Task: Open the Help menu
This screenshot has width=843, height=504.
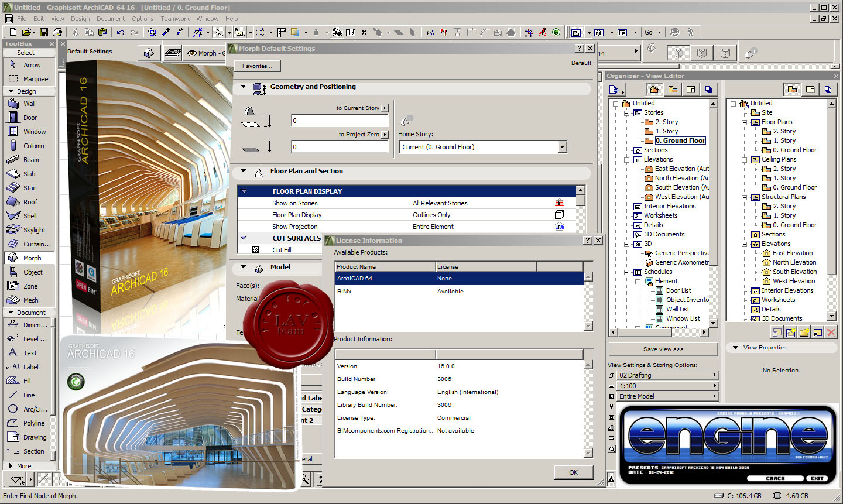Action: [232, 19]
